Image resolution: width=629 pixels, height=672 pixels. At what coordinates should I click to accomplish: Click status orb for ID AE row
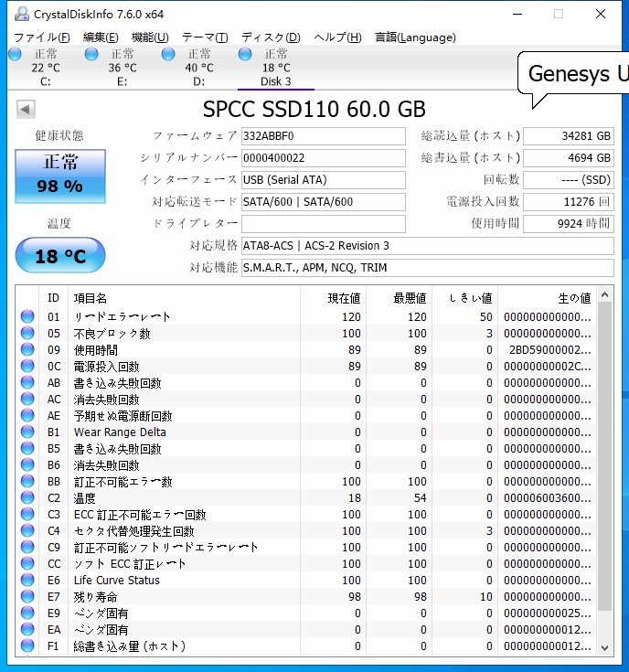(x=27, y=415)
